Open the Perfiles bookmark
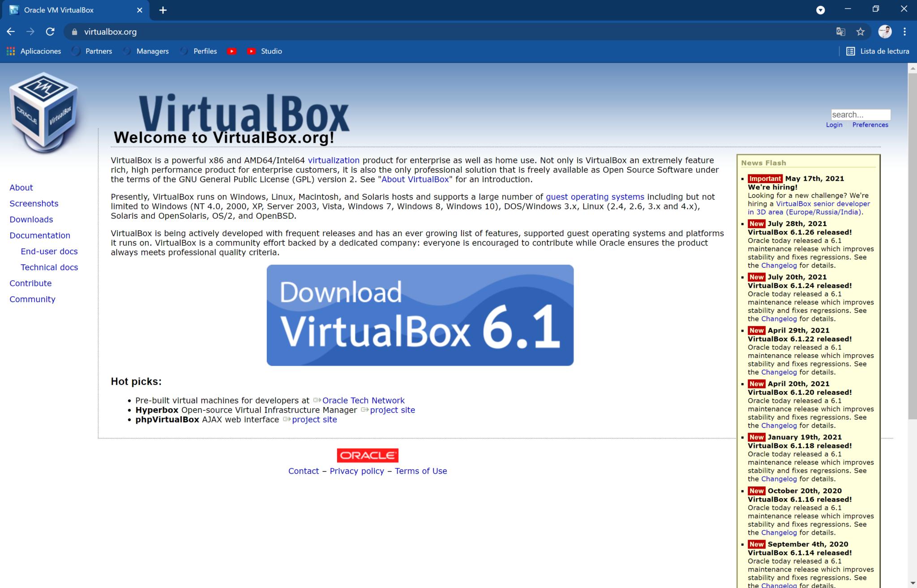 199,51
